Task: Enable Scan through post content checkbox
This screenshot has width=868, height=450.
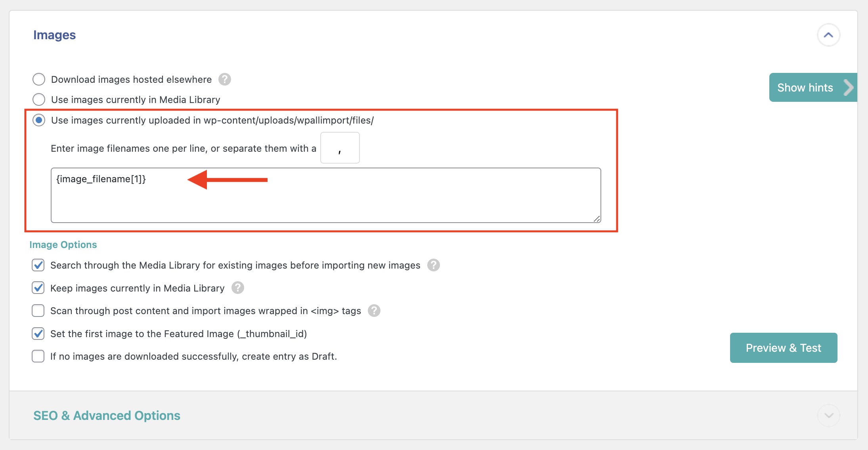Action: click(x=38, y=311)
